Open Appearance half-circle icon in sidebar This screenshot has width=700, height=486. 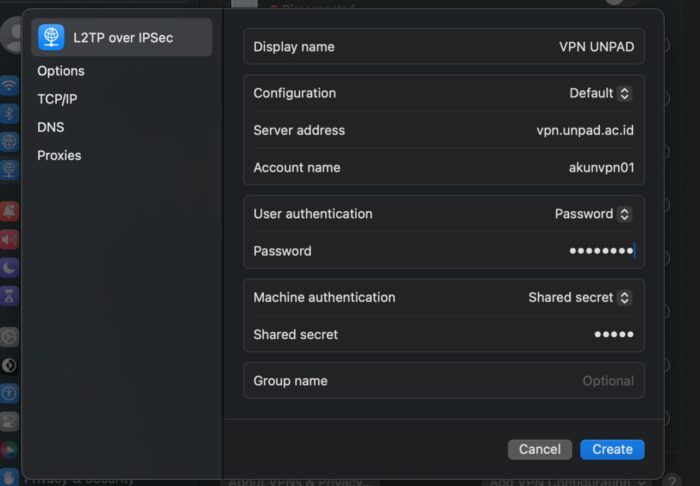pyautogui.click(x=9, y=366)
